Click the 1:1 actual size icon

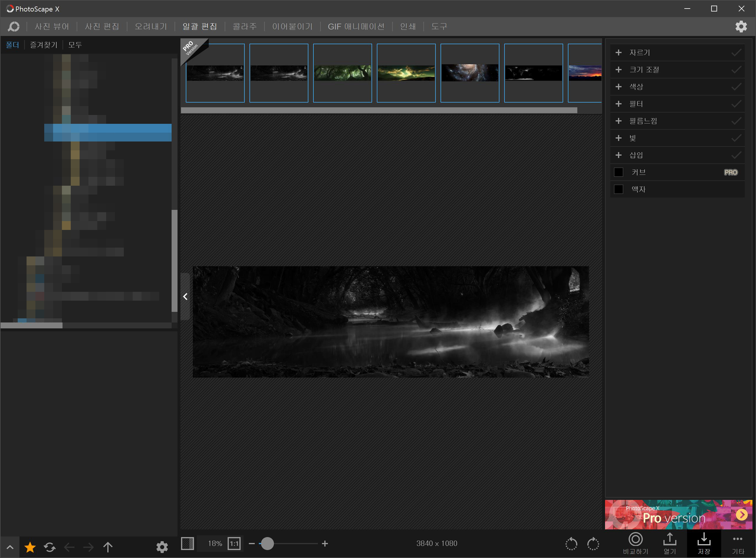point(234,544)
